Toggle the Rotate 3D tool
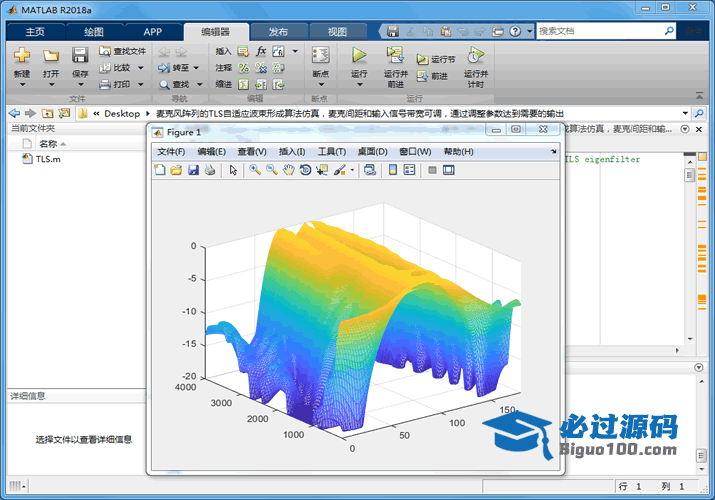 (305, 170)
